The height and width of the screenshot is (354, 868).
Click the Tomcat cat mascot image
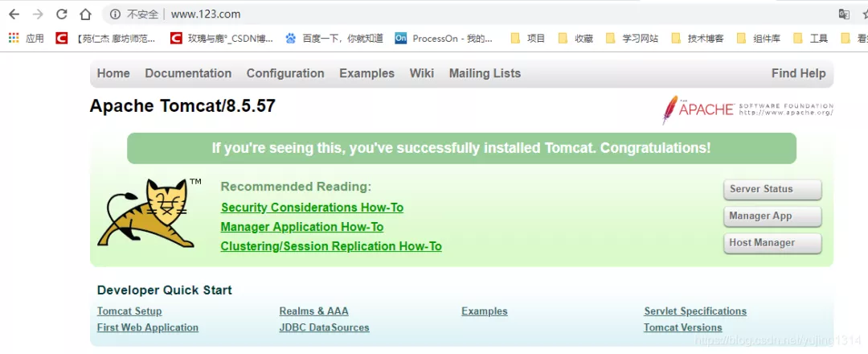(x=149, y=212)
